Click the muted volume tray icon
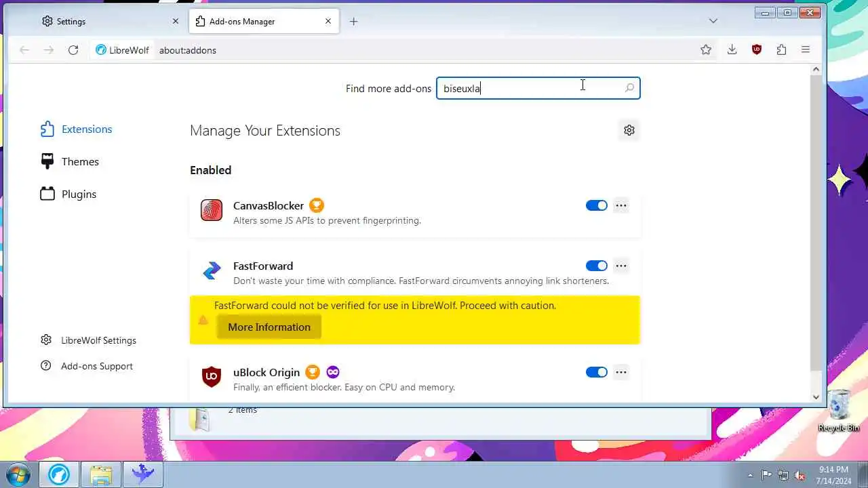The image size is (868, 488). (x=800, y=475)
